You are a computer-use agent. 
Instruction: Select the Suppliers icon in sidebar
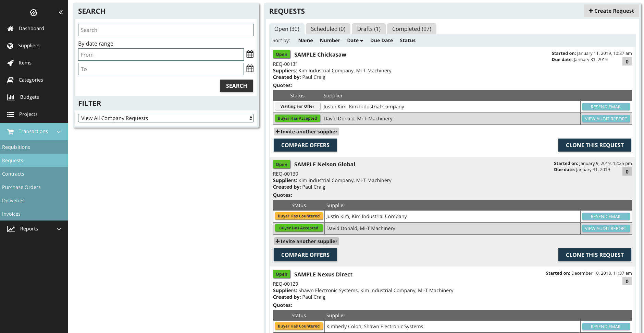[x=11, y=46]
